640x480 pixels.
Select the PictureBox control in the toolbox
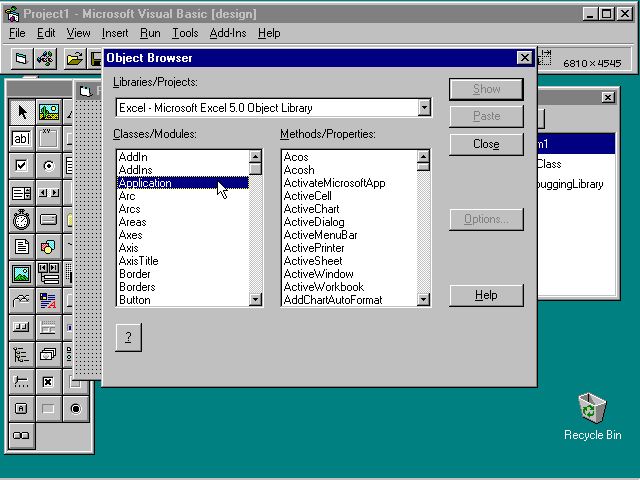coord(48,111)
